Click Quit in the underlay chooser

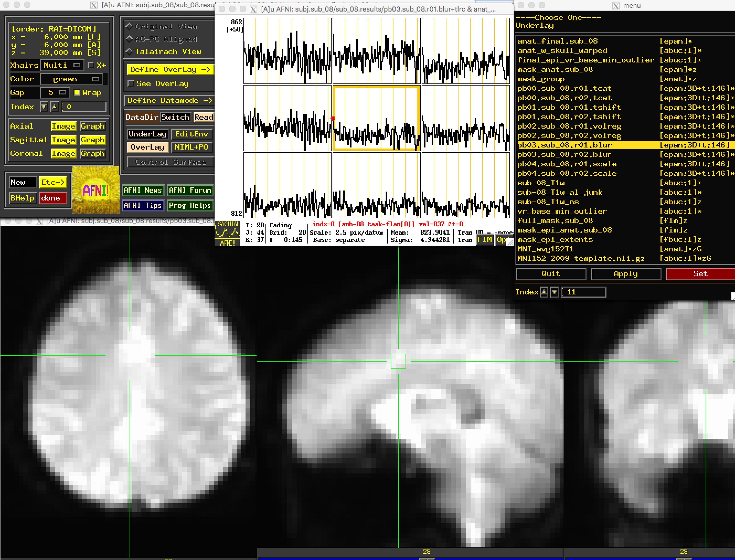(551, 274)
